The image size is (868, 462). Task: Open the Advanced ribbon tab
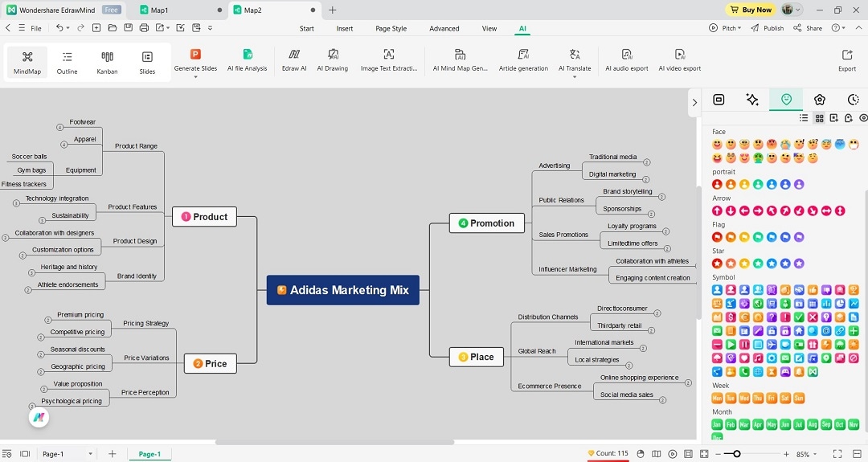444,28
